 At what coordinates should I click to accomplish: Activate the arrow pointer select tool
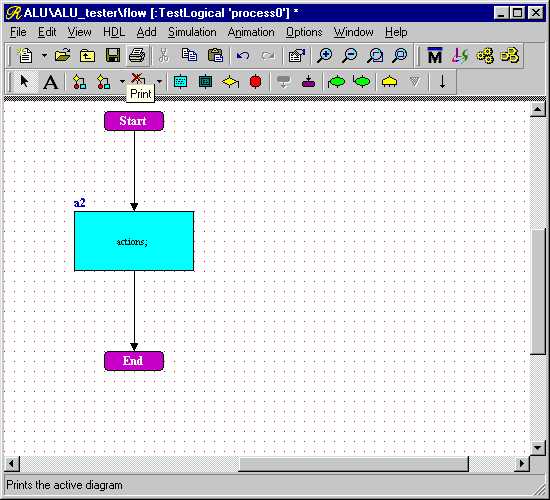[25, 81]
